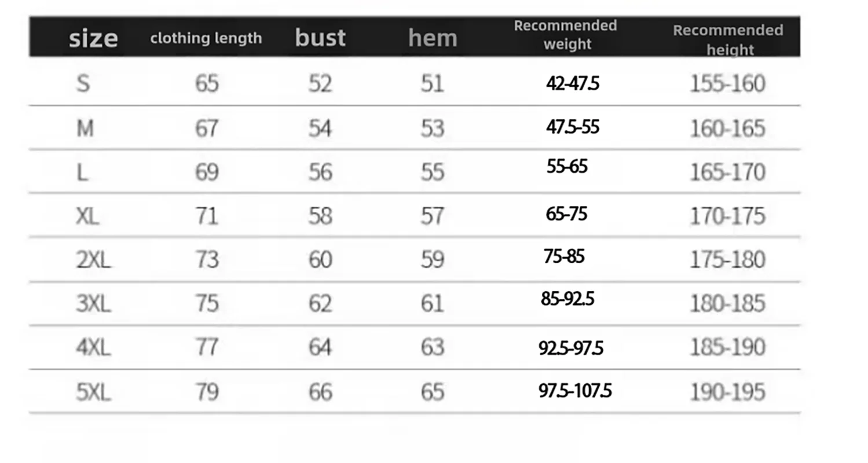
Task: Click the M size label
Action: (85, 128)
